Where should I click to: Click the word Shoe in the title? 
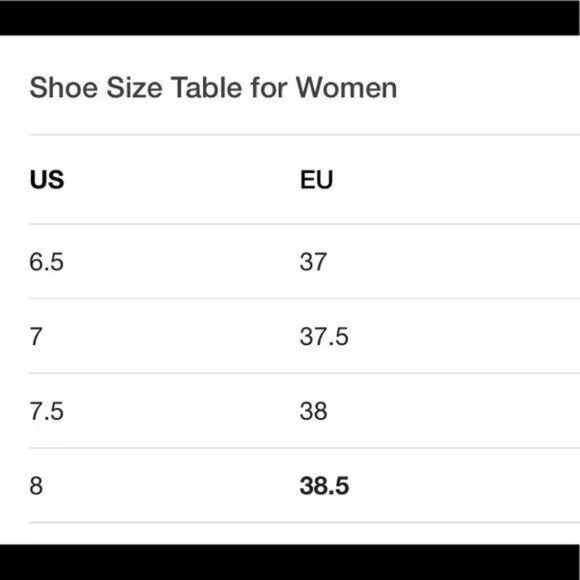(64, 88)
